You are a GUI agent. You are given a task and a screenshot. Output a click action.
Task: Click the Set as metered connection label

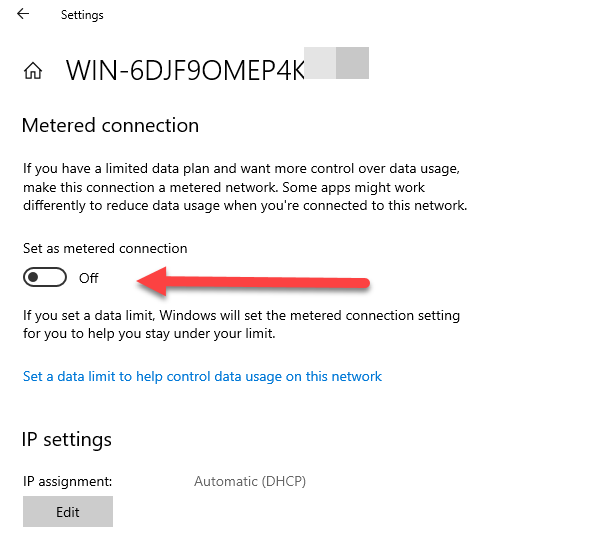(x=105, y=248)
